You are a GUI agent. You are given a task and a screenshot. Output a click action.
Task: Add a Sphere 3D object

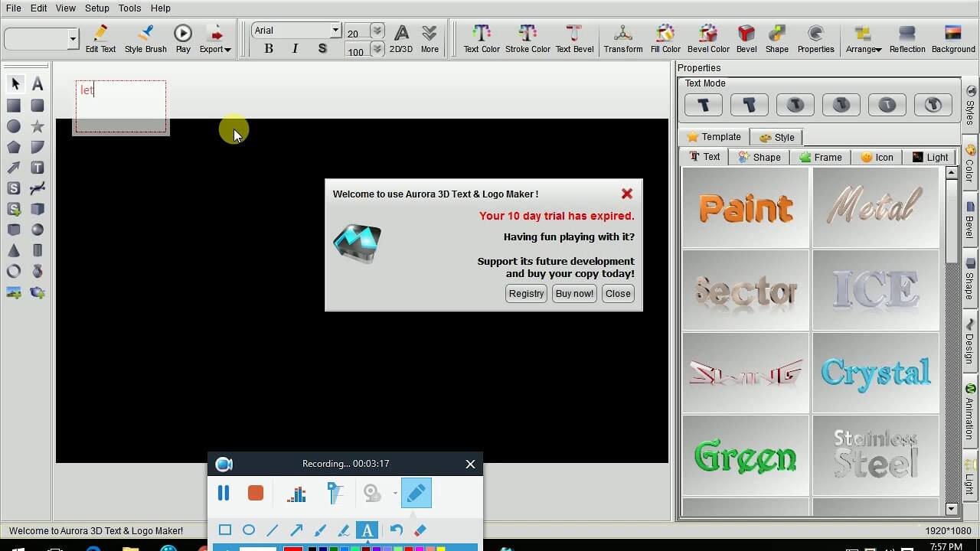(x=38, y=230)
